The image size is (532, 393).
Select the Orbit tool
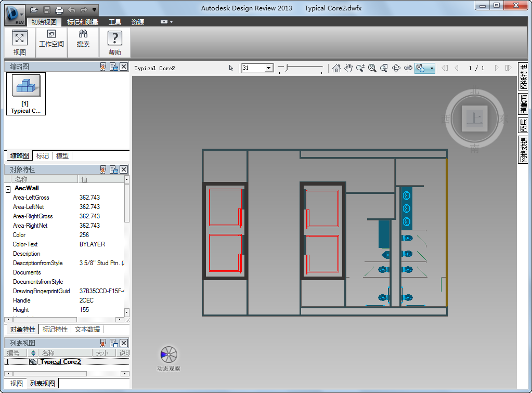396,68
